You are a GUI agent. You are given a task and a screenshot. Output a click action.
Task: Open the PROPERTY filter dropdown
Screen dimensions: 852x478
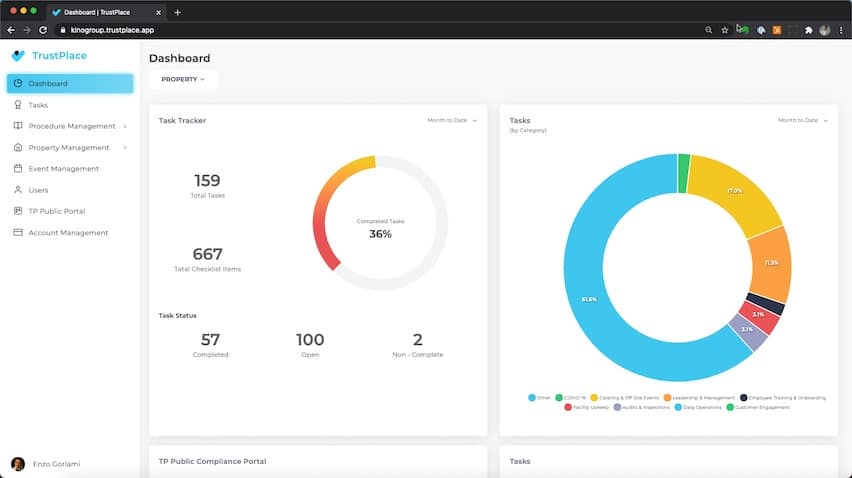(183, 79)
